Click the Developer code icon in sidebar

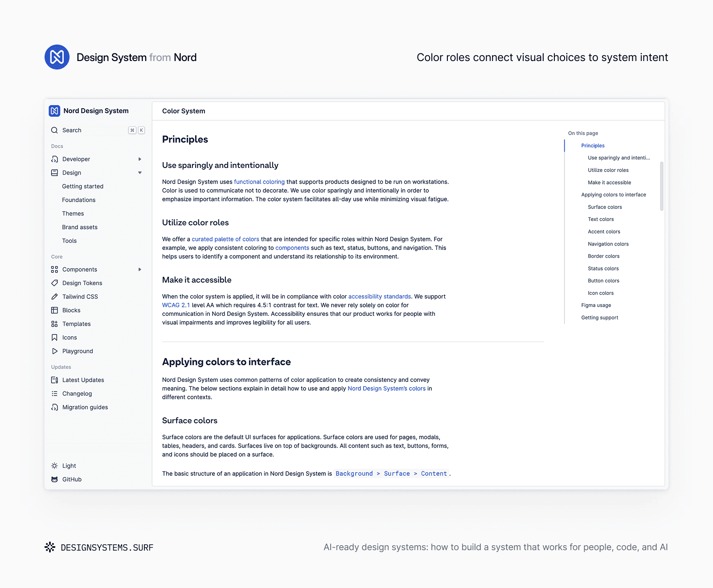pos(54,159)
